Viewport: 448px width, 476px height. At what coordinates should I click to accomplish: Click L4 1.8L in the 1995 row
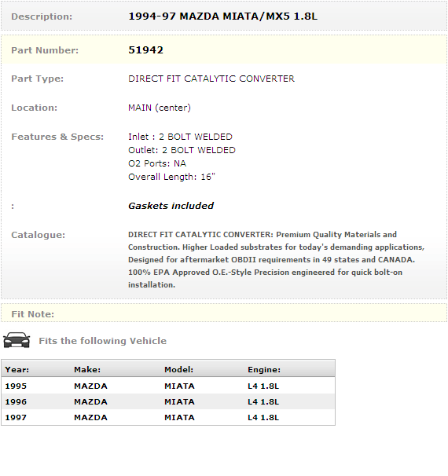click(x=263, y=386)
